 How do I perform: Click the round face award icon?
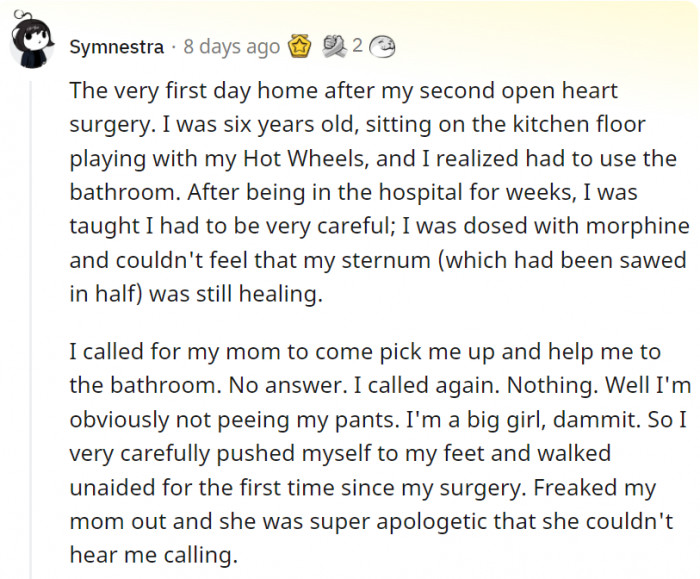click(x=381, y=46)
